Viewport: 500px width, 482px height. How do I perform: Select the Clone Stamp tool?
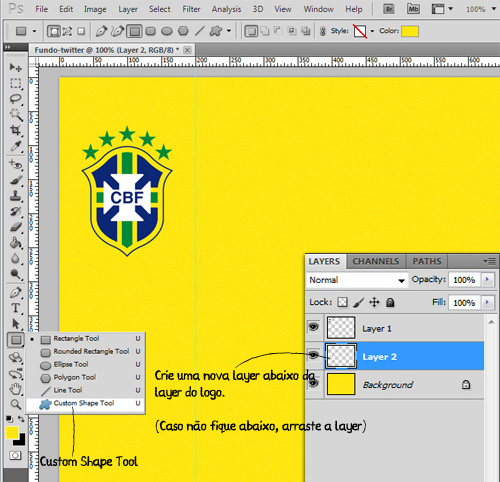click(15, 196)
